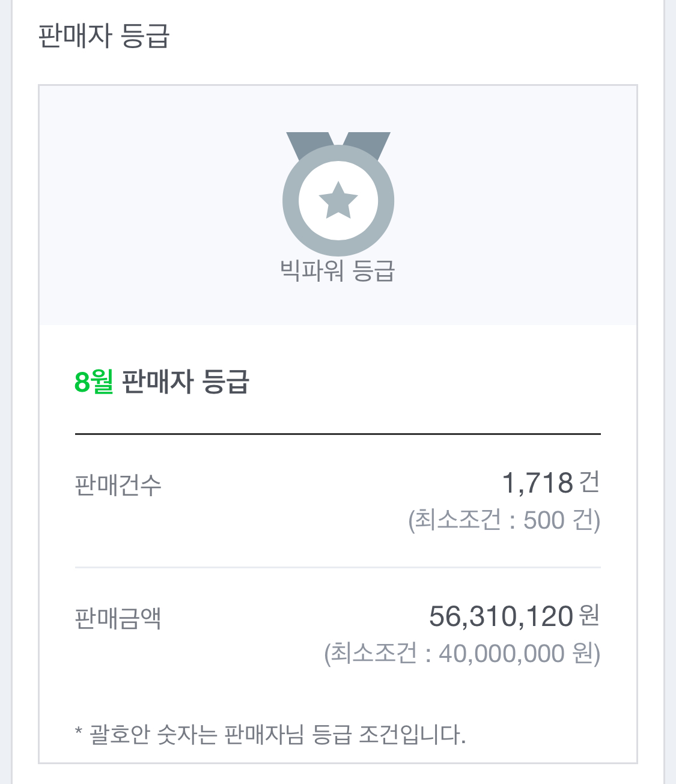Viewport: 676px width, 784px height.
Task: Click the 원 unit beside 56,310,120
Action: click(x=589, y=616)
